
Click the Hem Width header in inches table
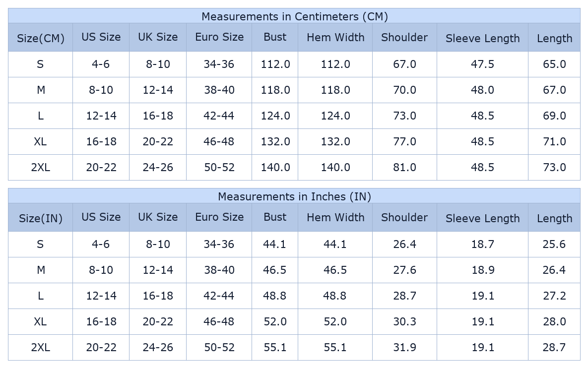335,217
